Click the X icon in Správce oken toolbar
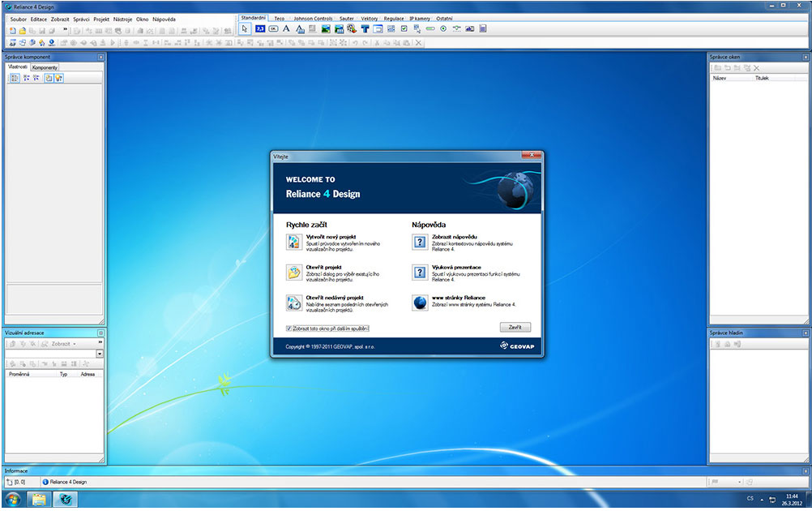This screenshot has width=812, height=511. (x=757, y=68)
